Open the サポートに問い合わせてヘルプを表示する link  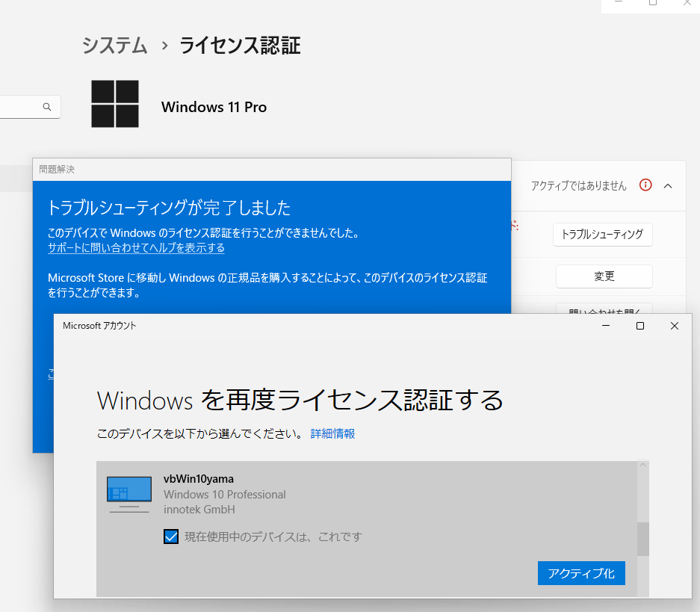pyautogui.click(x=136, y=248)
